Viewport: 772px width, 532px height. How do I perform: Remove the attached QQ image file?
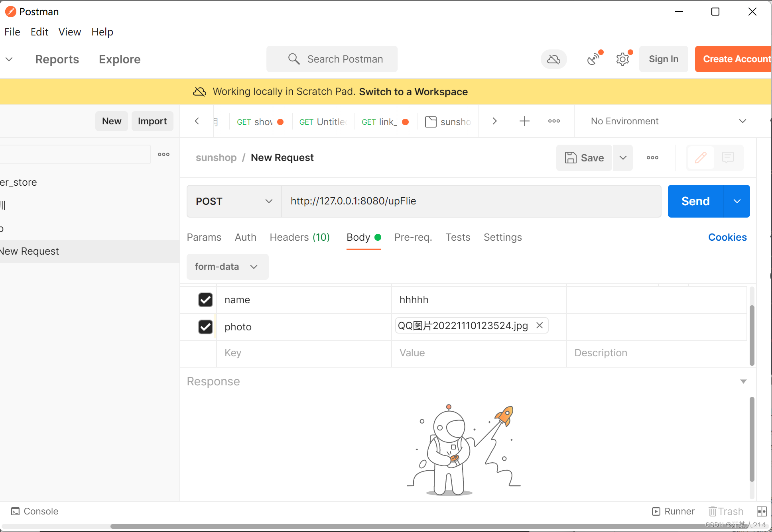tap(540, 326)
